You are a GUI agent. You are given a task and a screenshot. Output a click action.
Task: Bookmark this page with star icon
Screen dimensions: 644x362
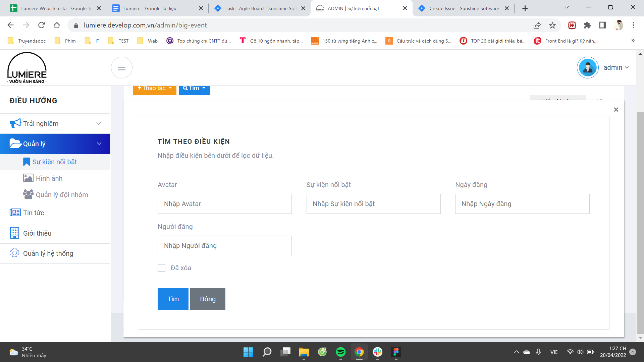coord(552,25)
